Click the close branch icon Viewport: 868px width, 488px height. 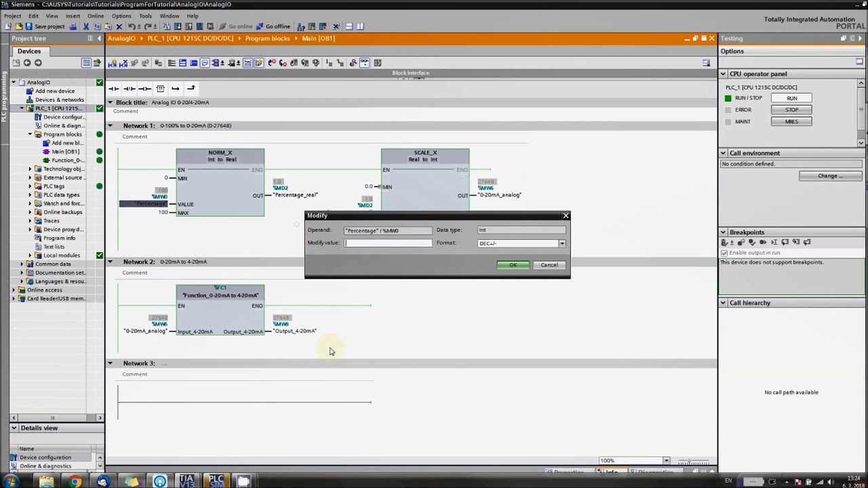(191, 88)
